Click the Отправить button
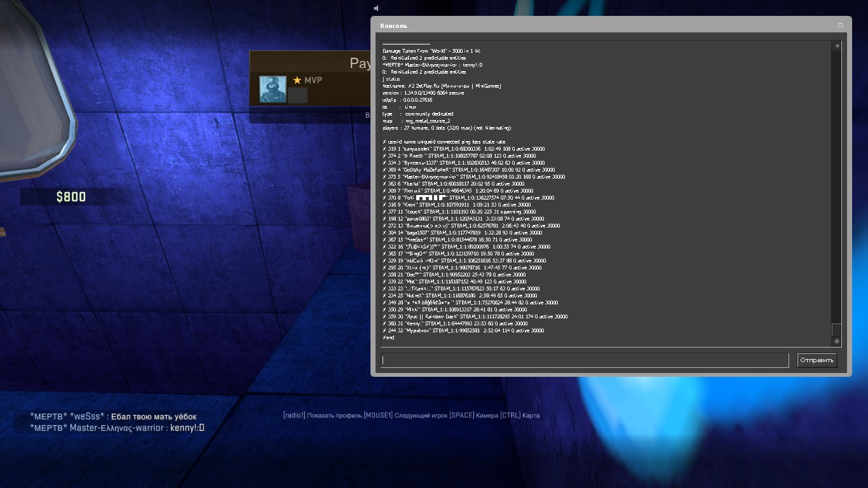Image resolution: width=868 pixels, height=488 pixels. (x=817, y=360)
